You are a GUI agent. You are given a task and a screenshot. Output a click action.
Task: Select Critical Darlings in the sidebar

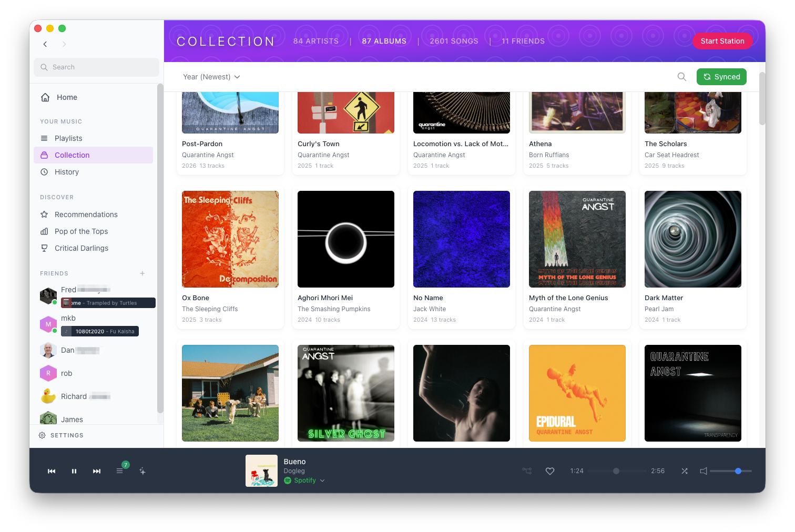tap(80, 248)
